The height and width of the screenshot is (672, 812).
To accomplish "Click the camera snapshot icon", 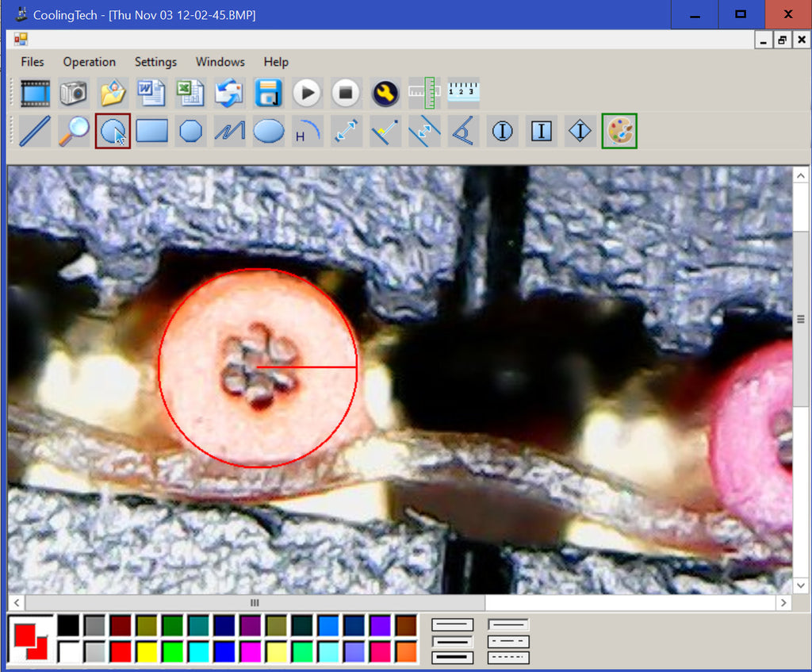I will (74, 93).
